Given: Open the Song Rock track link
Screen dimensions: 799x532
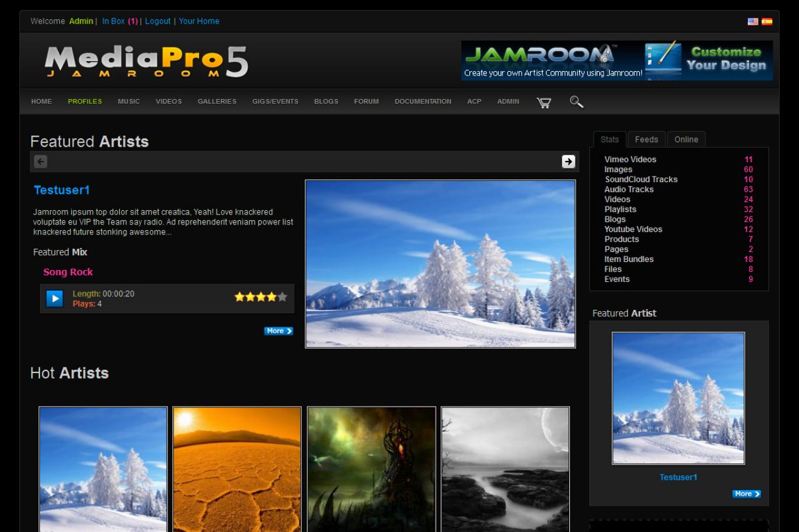Looking at the screenshot, I should tap(68, 272).
